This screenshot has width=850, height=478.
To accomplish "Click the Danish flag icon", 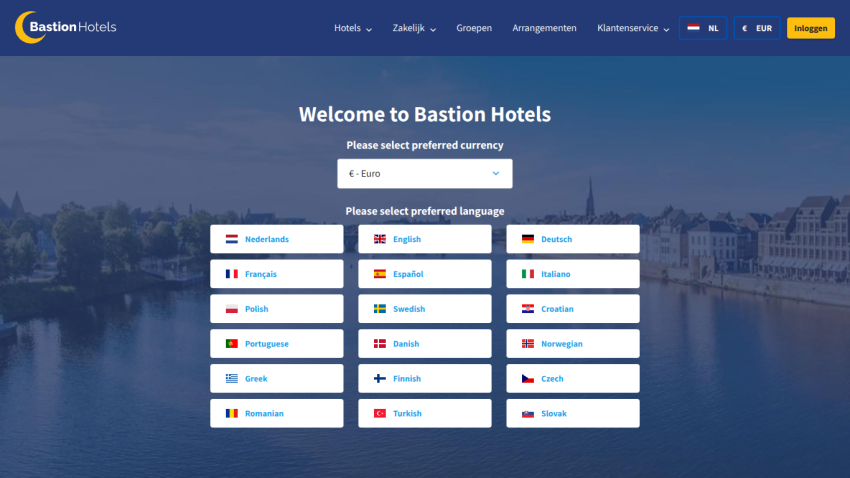I will [x=379, y=344].
